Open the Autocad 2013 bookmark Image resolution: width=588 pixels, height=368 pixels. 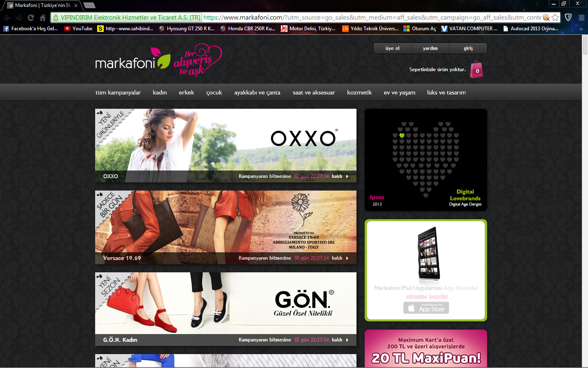click(531, 29)
